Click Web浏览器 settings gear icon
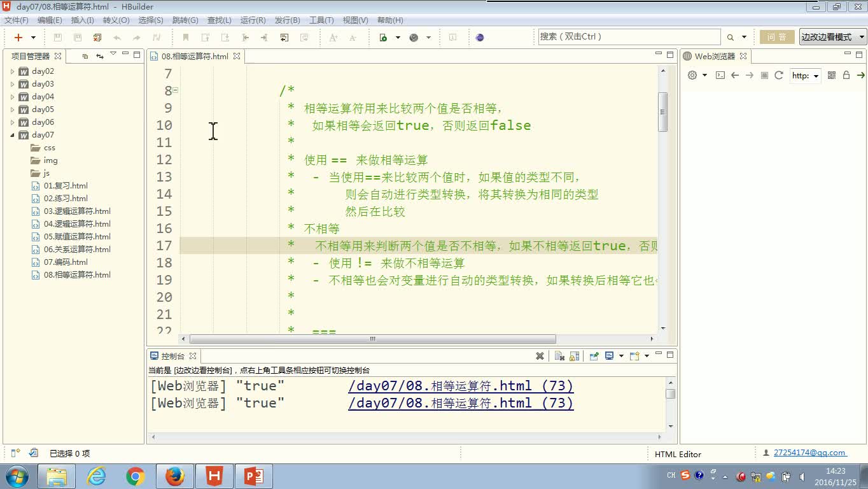 [x=692, y=75]
